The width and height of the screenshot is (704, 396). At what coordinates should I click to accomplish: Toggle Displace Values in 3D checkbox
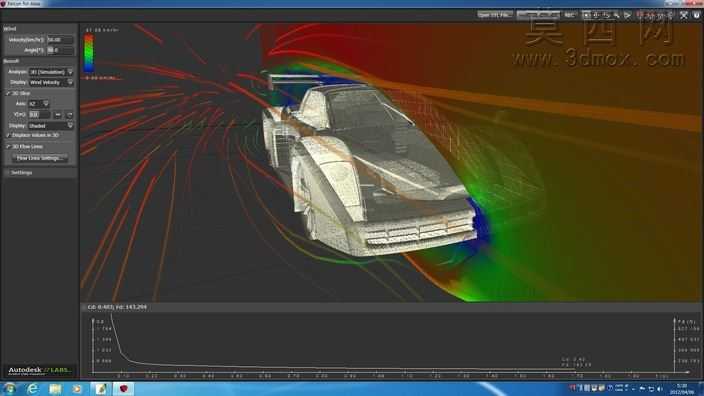point(8,135)
